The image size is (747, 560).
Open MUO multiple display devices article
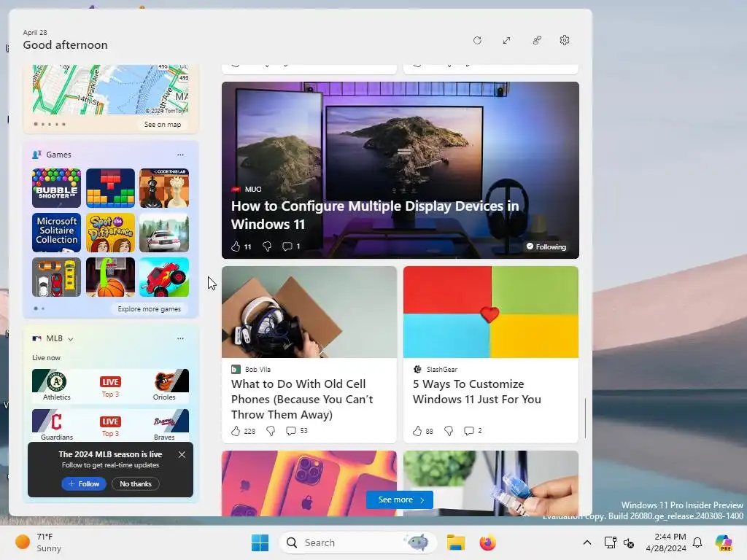[x=374, y=215]
